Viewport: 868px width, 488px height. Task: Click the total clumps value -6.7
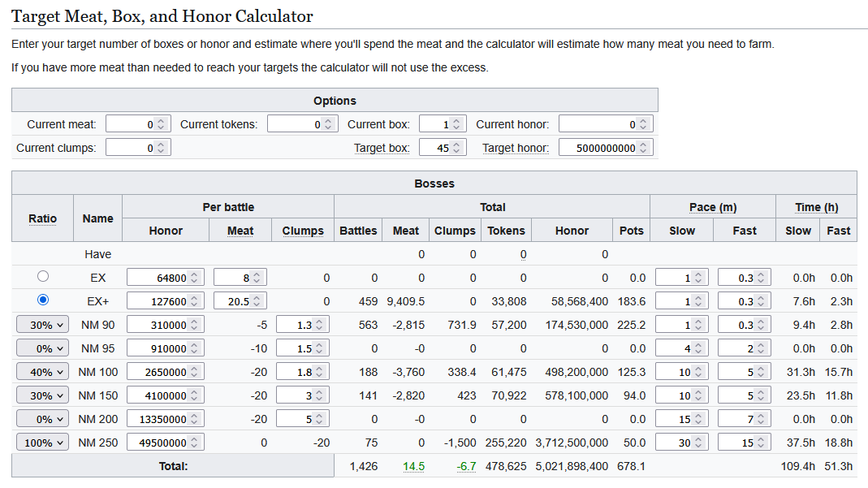coord(466,466)
